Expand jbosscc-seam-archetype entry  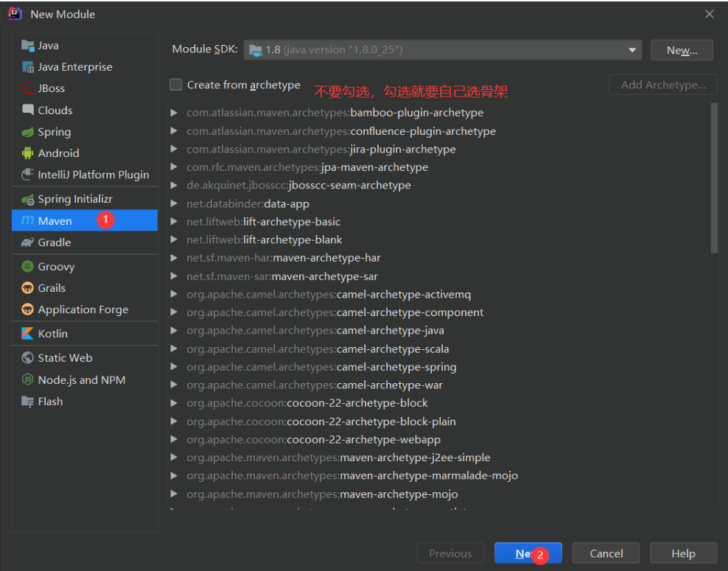(174, 185)
